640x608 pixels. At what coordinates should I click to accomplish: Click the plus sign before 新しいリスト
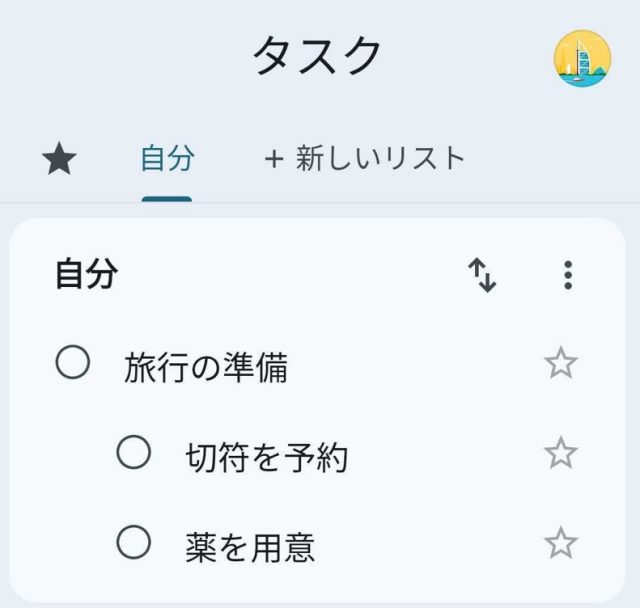coord(274,159)
